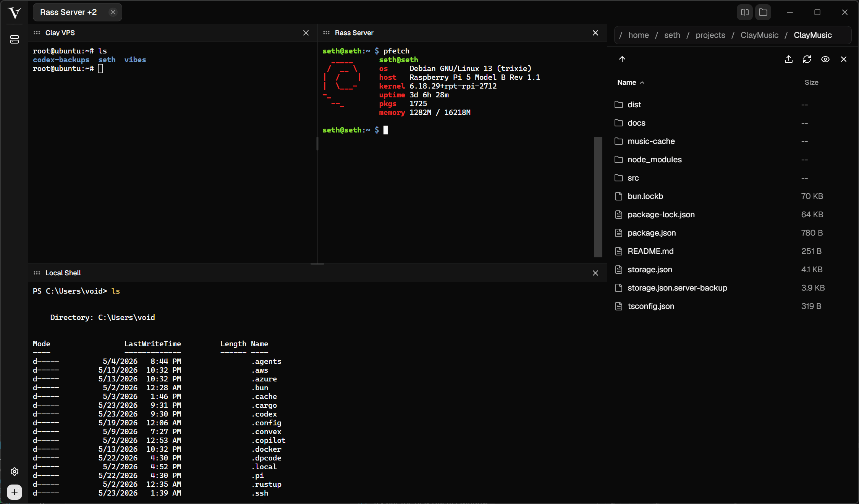Screen dimensions: 859x504
Task: Navigate to projects in the breadcrumb
Action: [710, 35]
